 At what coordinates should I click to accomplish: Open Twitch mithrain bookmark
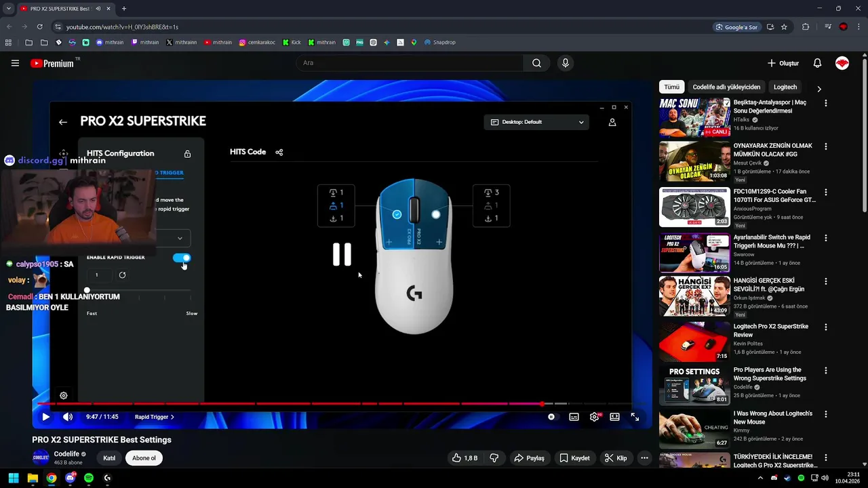pos(145,42)
